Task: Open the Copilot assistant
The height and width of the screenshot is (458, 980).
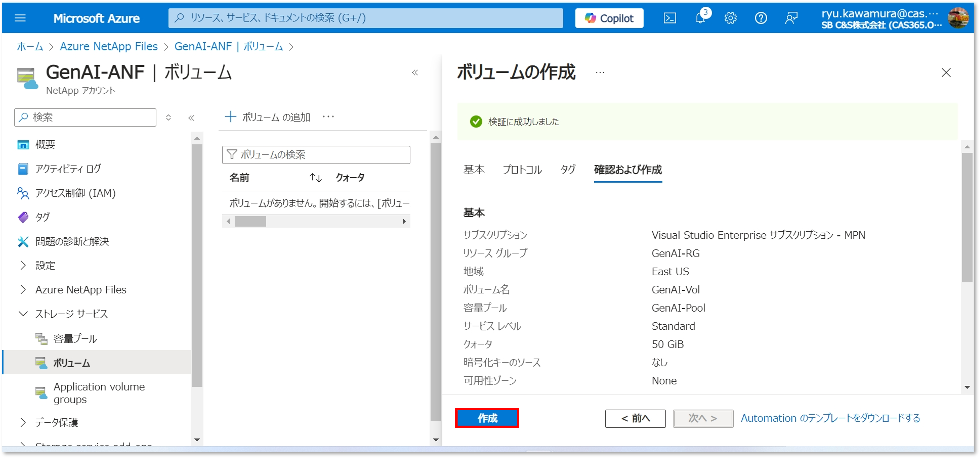Action: 609,18
